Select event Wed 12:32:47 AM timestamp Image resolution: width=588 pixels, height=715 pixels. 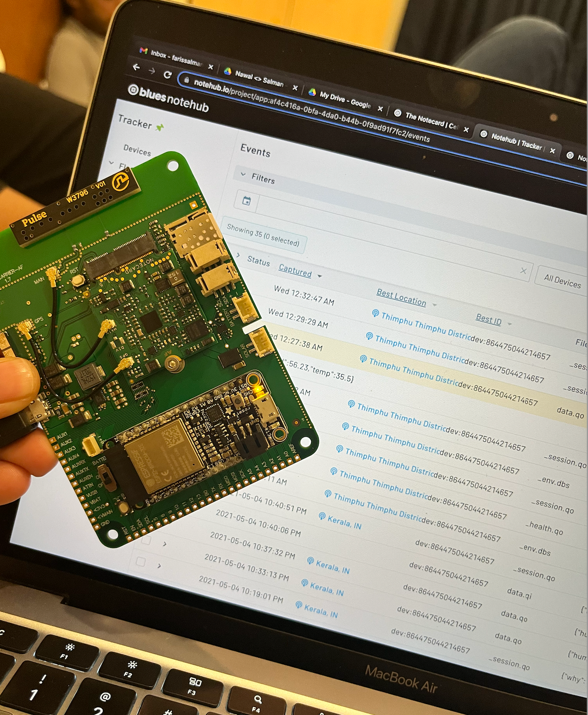[x=304, y=295]
